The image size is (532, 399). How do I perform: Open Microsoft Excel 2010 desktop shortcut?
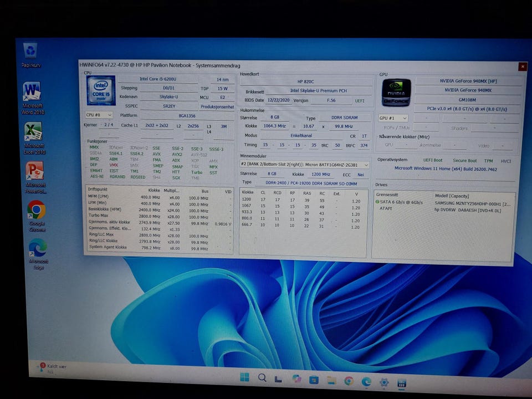(33, 132)
